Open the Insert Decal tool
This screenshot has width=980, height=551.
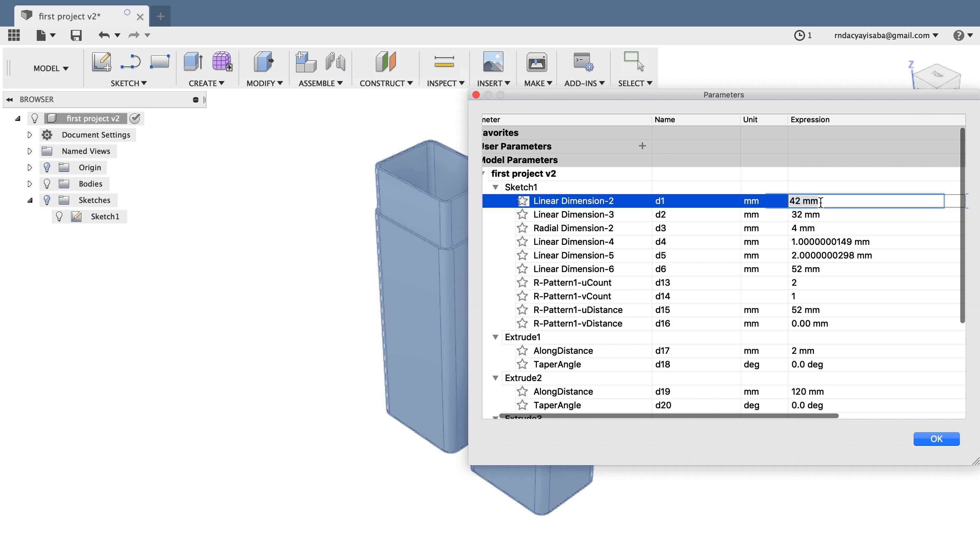click(x=493, y=62)
